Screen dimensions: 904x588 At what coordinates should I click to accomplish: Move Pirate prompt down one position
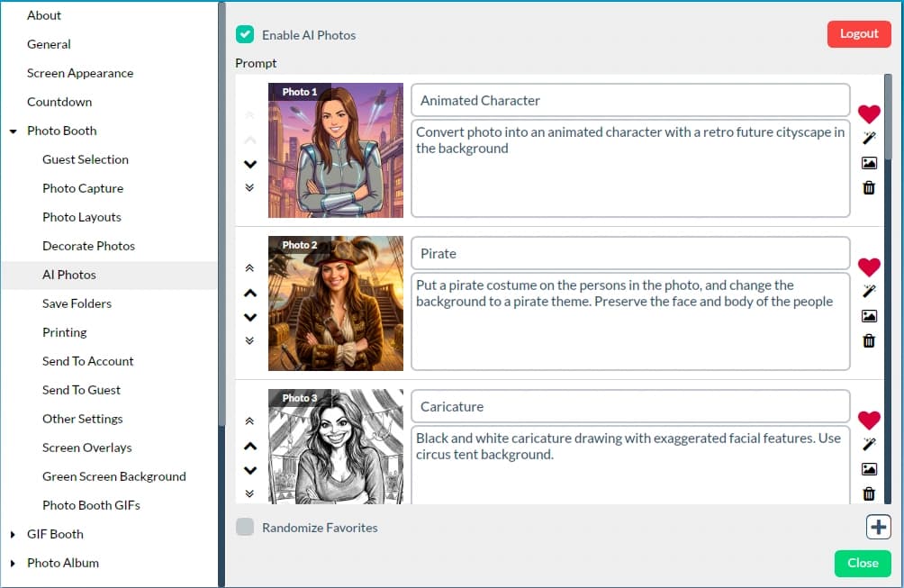250,317
